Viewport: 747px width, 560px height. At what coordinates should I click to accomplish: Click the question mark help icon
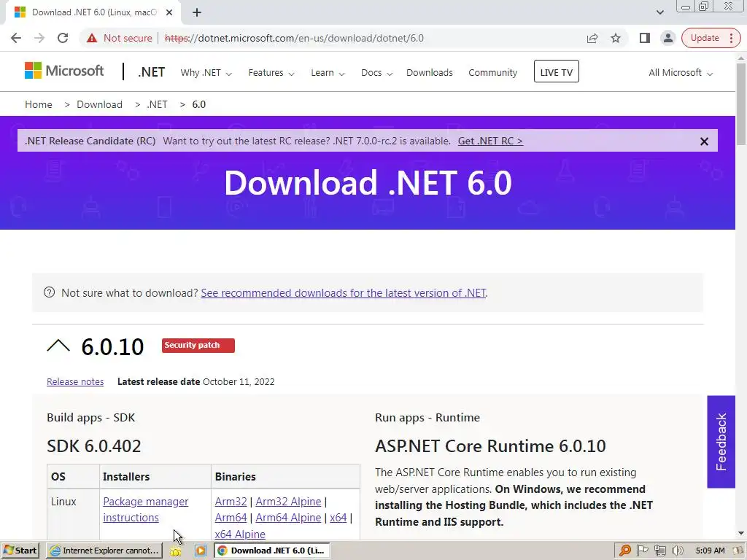coord(49,292)
